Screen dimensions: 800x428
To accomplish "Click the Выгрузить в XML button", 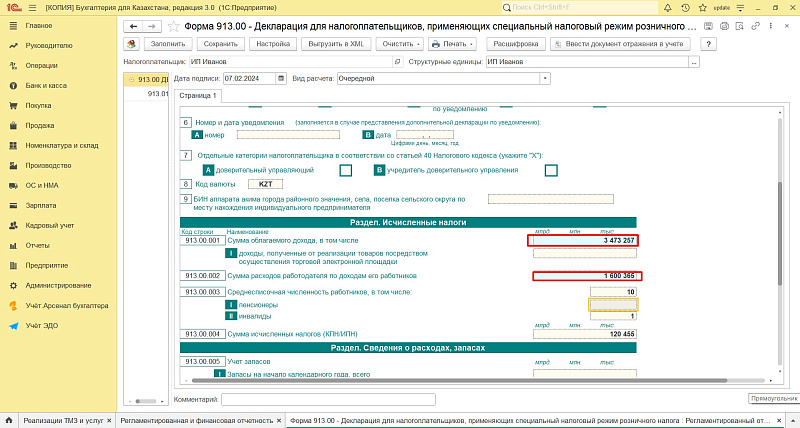I will [336, 44].
